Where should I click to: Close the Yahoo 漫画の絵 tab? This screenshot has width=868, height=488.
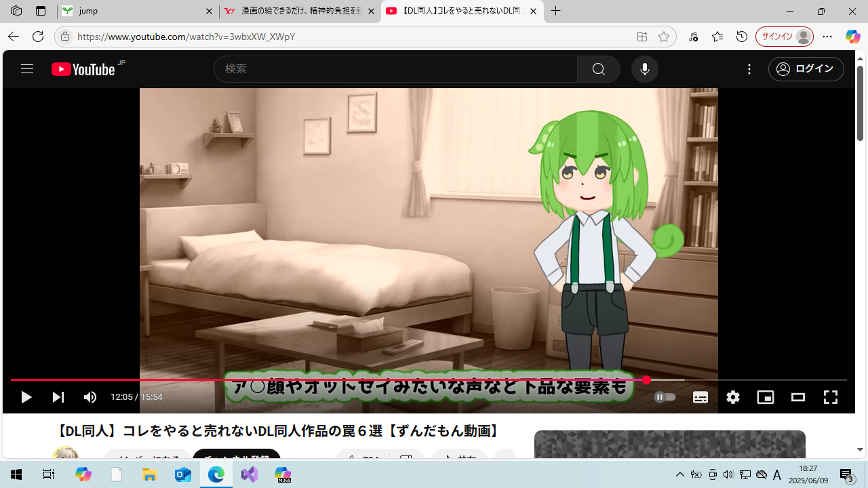(x=371, y=12)
